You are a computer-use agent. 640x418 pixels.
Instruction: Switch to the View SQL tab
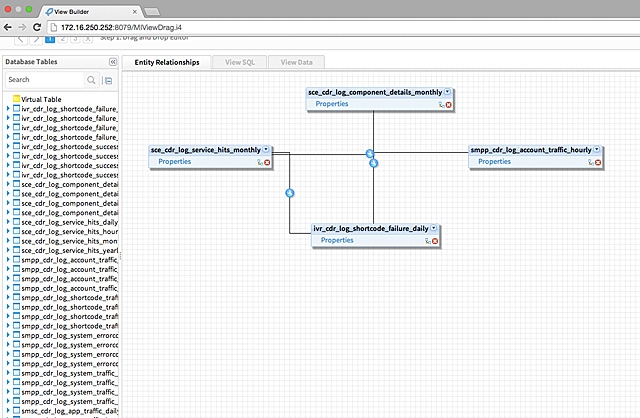[x=240, y=62]
